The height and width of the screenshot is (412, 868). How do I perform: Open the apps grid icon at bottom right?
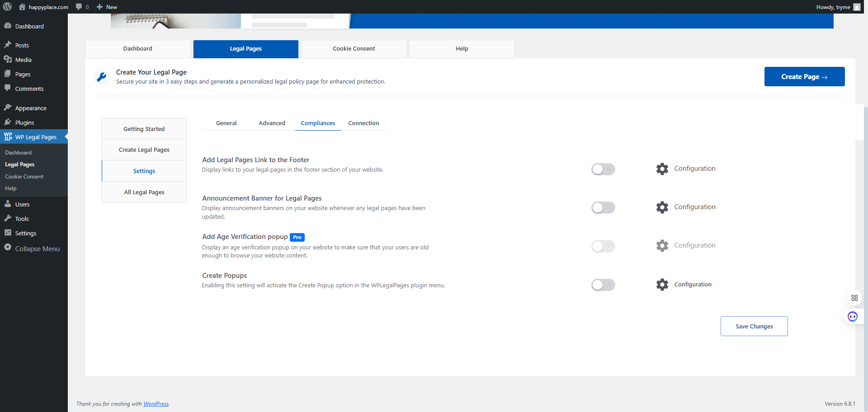854,298
